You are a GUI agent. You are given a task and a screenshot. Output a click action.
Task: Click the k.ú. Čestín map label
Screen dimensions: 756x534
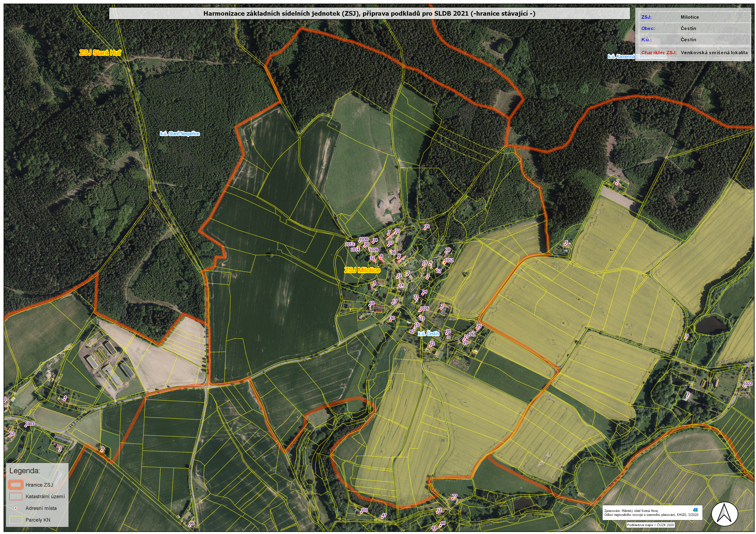tap(428, 334)
